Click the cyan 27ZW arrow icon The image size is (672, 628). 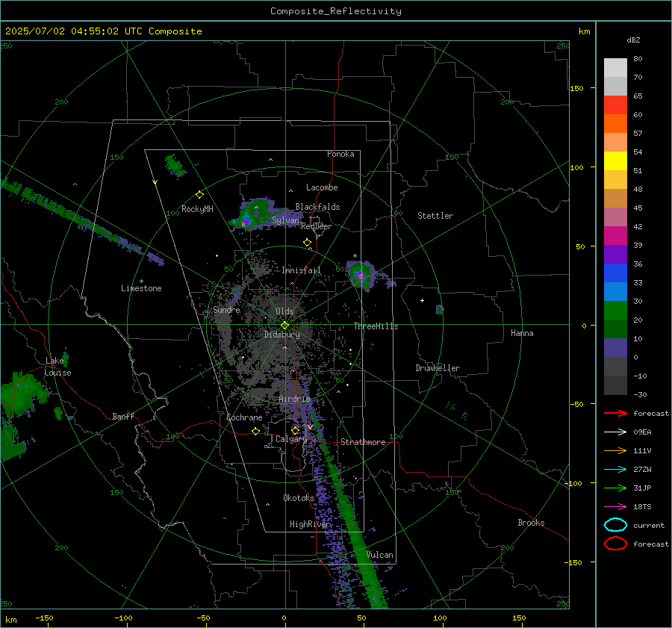615,470
